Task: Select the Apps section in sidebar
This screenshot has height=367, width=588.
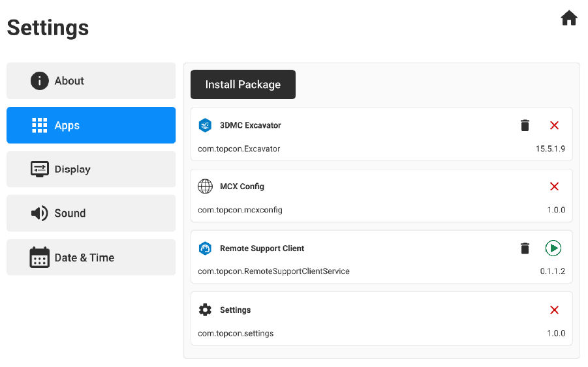Action: (x=91, y=125)
